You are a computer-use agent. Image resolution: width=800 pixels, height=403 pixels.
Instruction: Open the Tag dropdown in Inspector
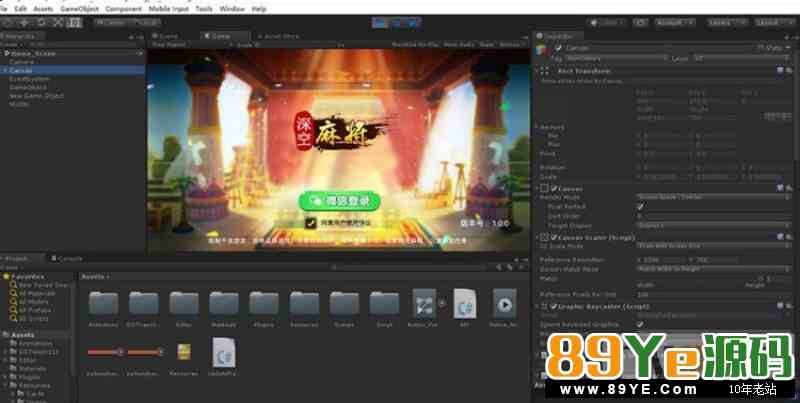pos(616,58)
